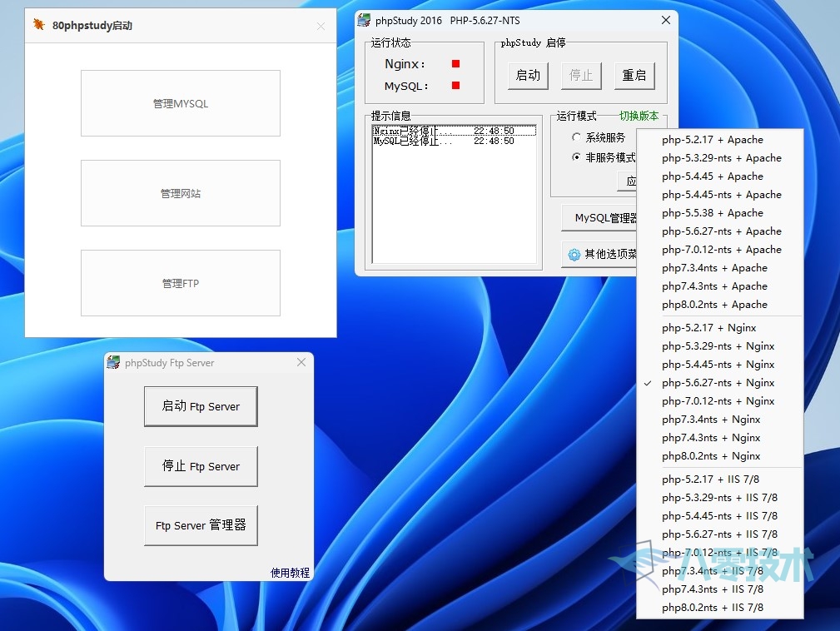Screen dimensions: 840x631
Task: Choose php-5.5.38 + Apache
Action: 720,212
